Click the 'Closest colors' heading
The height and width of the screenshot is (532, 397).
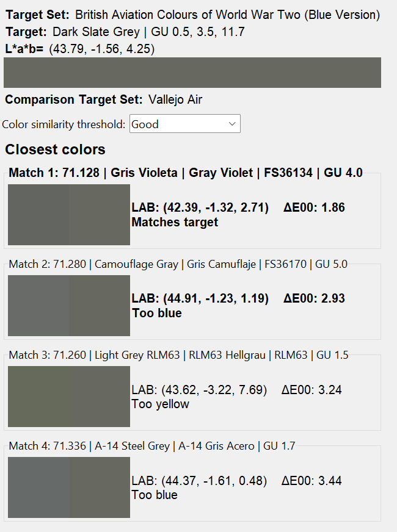click(x=55, y=149)
